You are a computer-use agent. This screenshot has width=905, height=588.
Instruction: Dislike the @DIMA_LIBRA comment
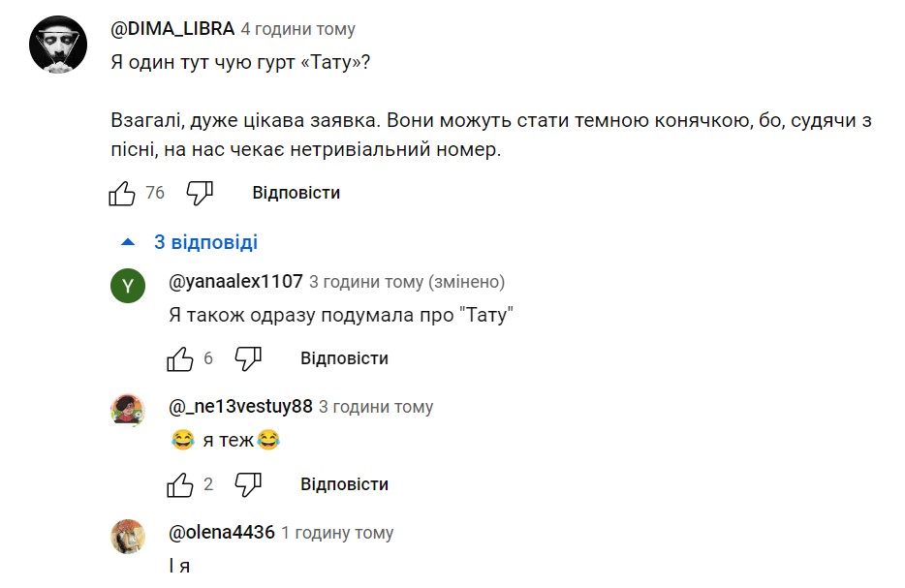(x=200, y=194)
